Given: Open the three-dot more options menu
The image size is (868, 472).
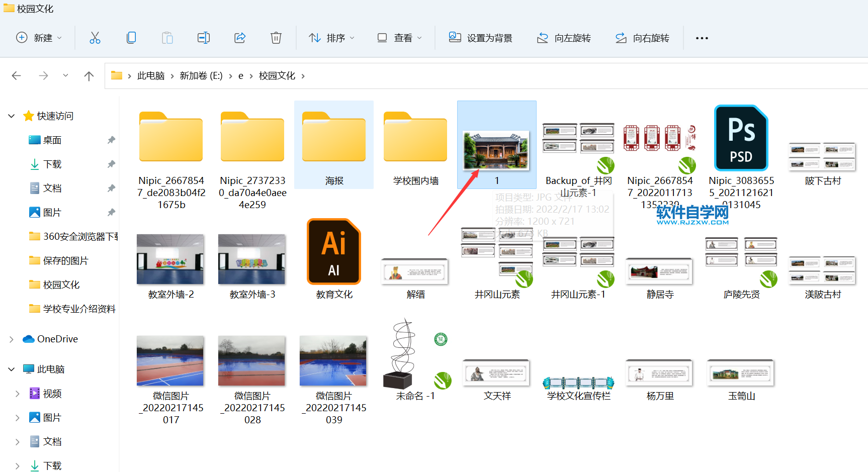Looking at the screenshot, I should 702,38.
